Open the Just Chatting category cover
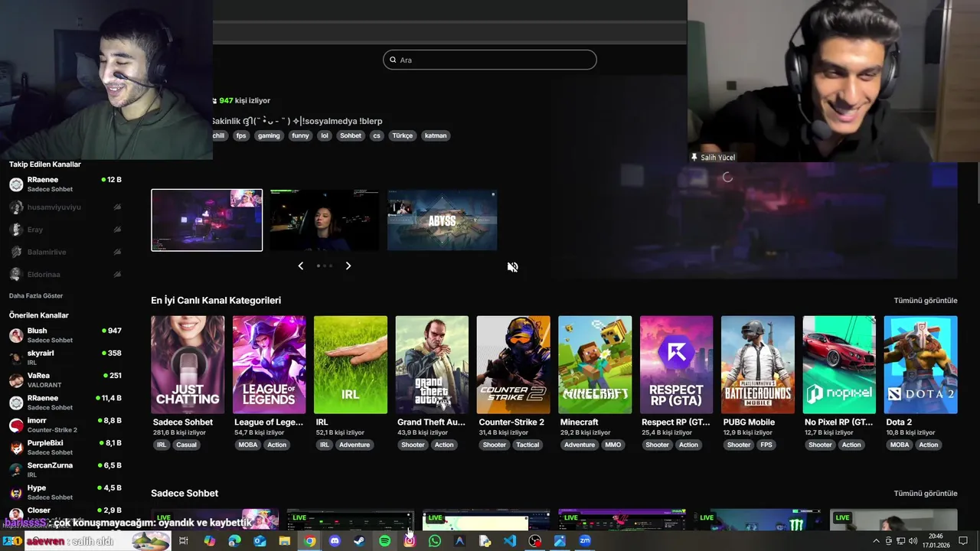The image size is (980, 551). pyautogui.click(x=188, y=365)
